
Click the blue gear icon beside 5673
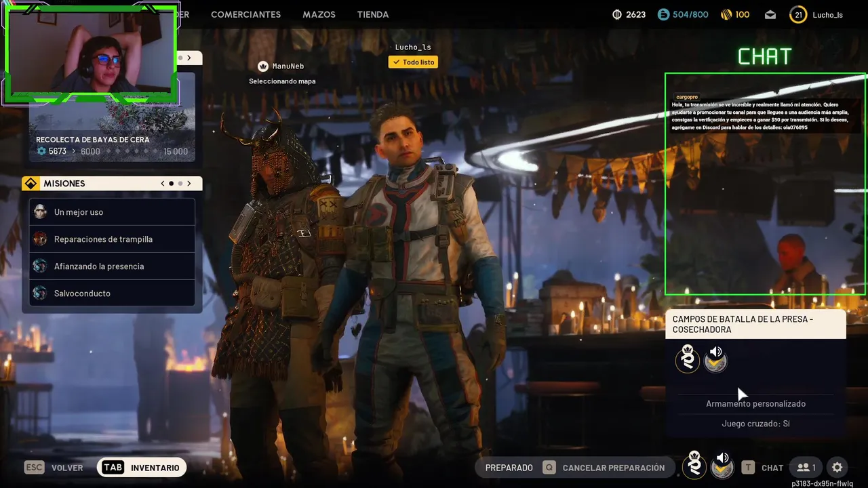pyautogui.click(x=42, y=151)
